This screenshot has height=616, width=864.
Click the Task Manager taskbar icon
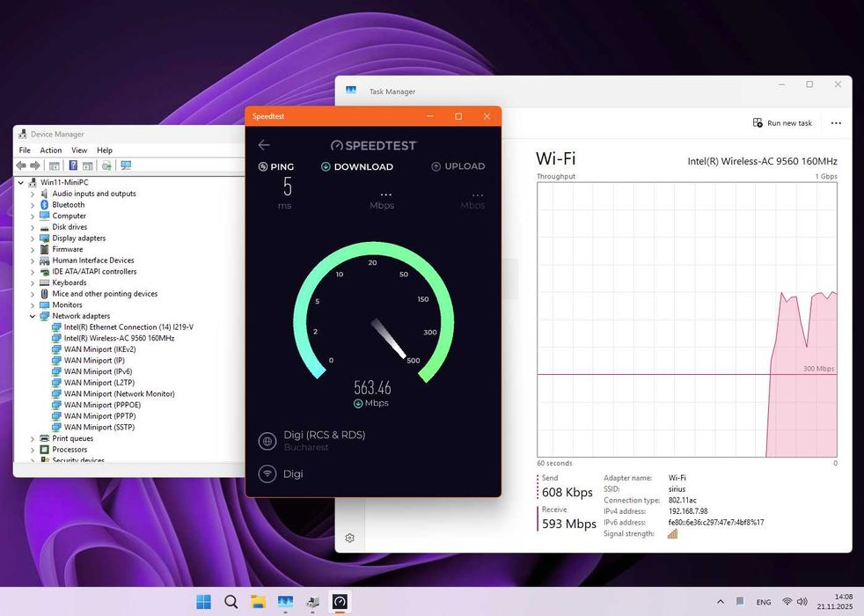[285, 602]
